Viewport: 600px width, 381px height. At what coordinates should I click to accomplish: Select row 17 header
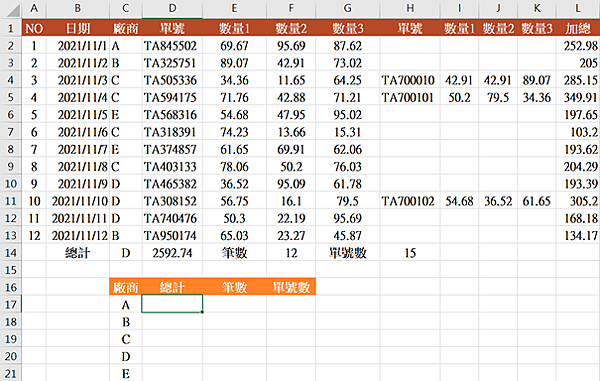tap(11, 304)
